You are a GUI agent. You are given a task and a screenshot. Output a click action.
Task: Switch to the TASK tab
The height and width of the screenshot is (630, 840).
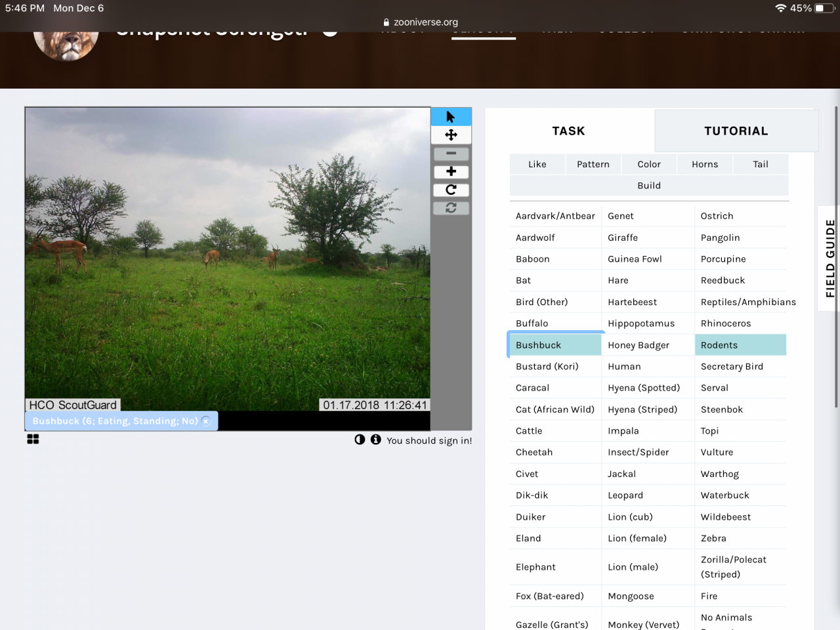click(568, 131)
